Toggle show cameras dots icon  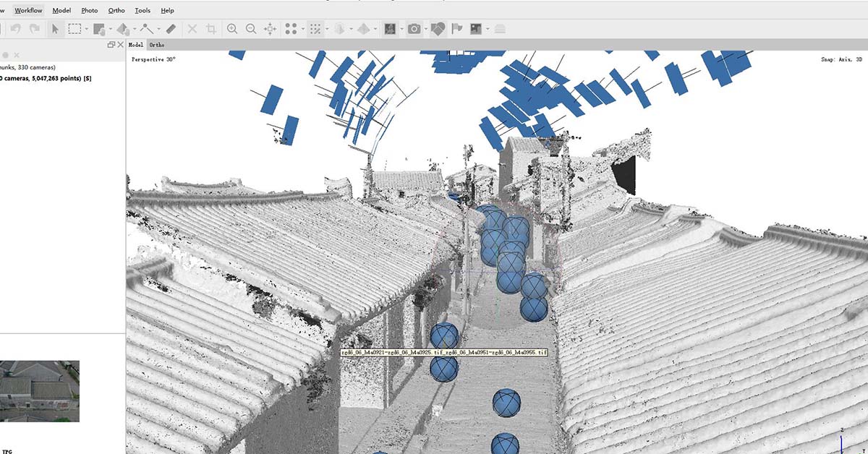tap(290, 29)
